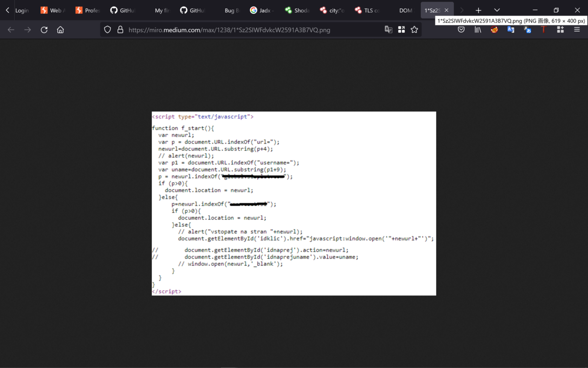
Task: Go forward to the next page
Action: 27,30
